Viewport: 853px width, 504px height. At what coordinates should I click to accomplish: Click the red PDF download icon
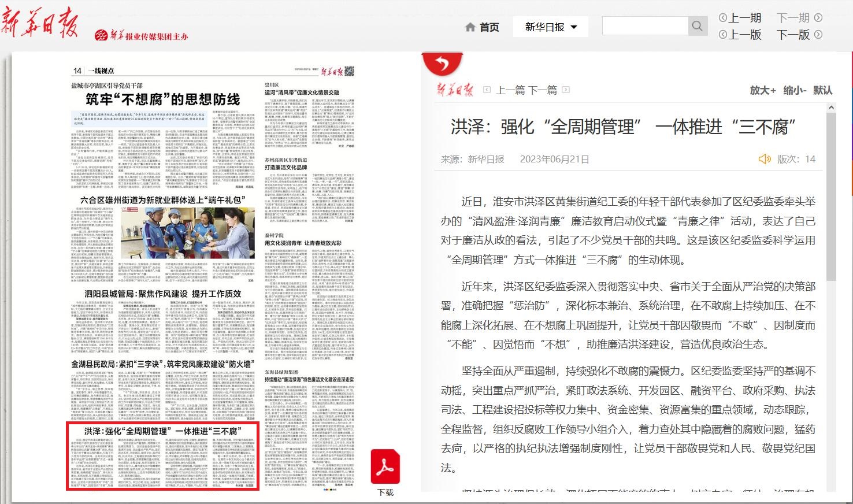385,466
